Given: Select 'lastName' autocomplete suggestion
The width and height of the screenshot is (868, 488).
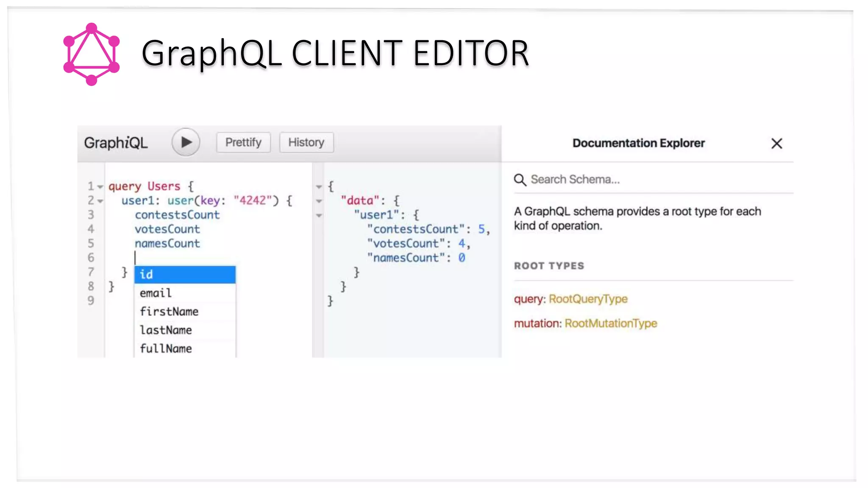Looking at the screenshot, I should pyautogui.click(x=185, y=330).
